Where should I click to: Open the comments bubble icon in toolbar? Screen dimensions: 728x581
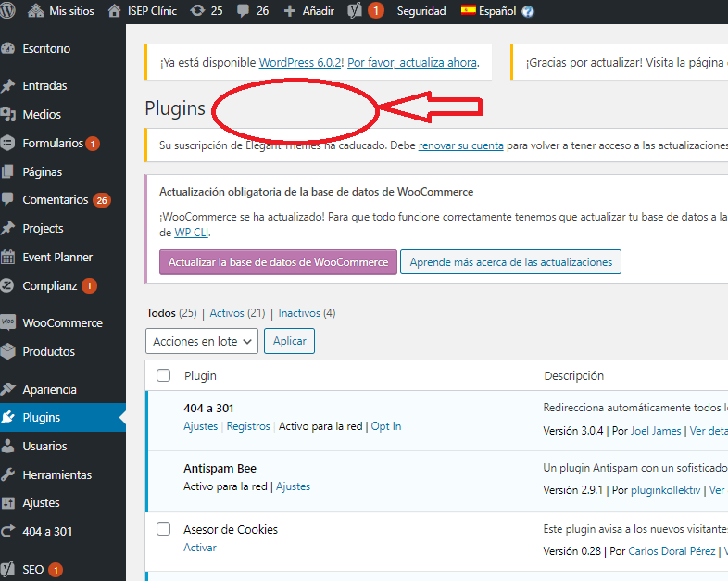(243, 11)
